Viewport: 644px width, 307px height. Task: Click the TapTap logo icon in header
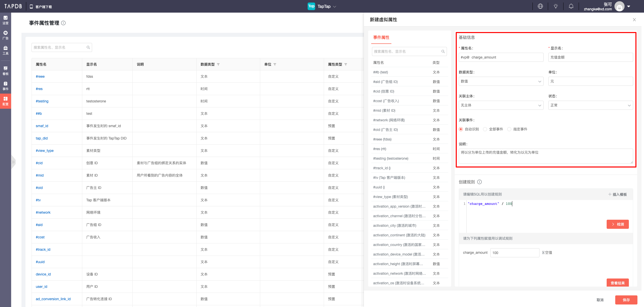click(x=310, y=6)
